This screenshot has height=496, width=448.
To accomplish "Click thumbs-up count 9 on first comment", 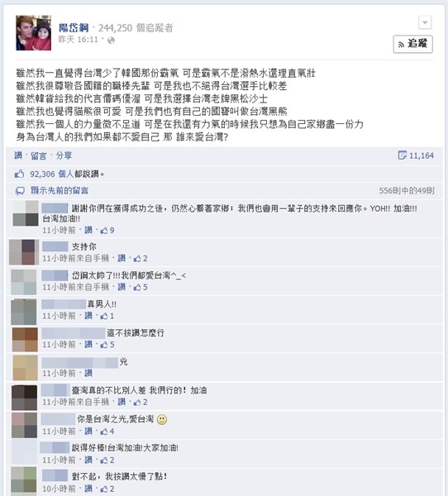I will coord(107,231).
